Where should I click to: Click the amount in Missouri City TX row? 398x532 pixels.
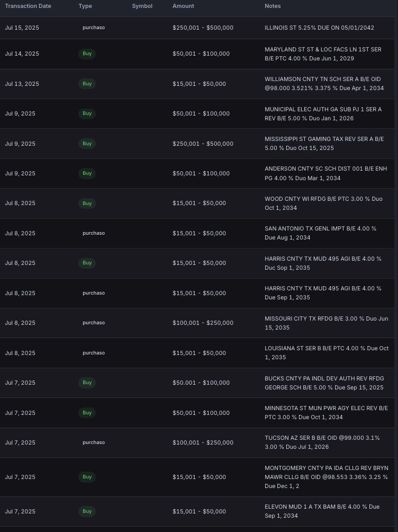pyautogui.click(x=203, y=323)
